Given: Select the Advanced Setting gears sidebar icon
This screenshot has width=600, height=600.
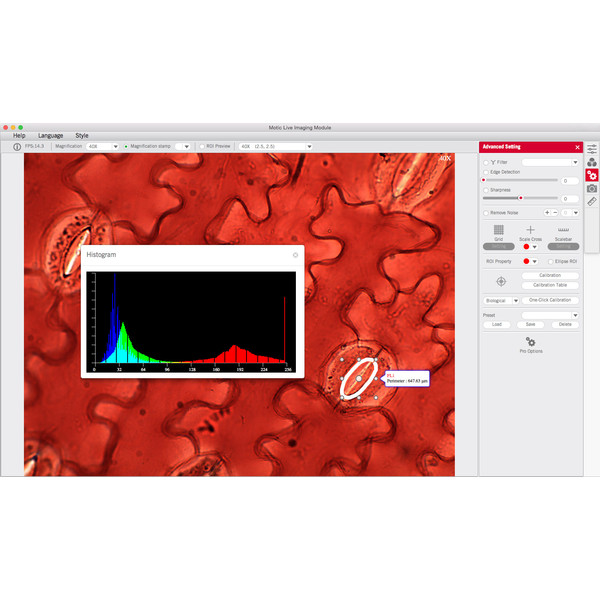Looking at the screenshot, I should (592, 175).
